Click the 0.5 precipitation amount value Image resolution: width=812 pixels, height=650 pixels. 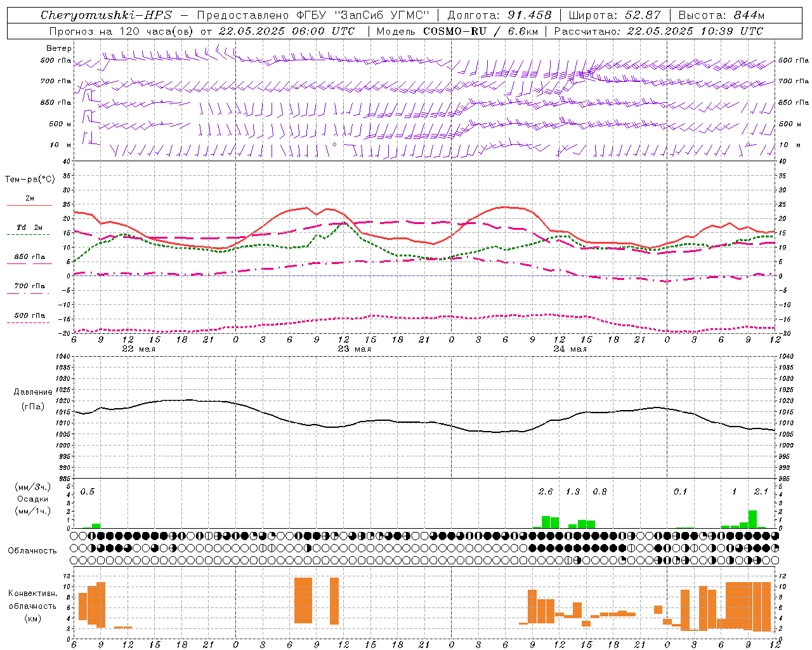pyautogui.click(x=88, y=491)
